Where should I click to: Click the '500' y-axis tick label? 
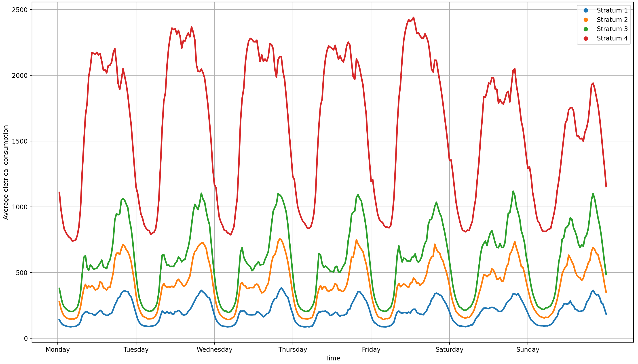(22, 273)
